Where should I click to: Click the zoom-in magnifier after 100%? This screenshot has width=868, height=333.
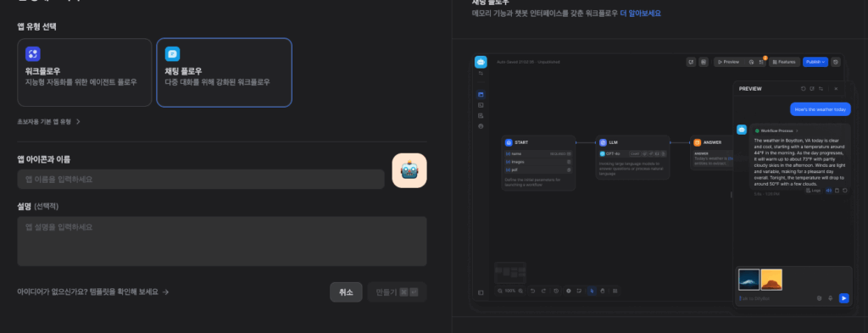point(520,291)
